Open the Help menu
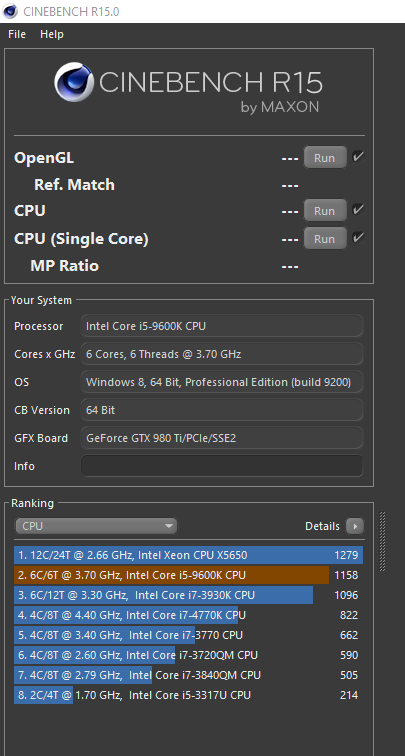Viewport: 405px width, 756px height. [52, 34]
